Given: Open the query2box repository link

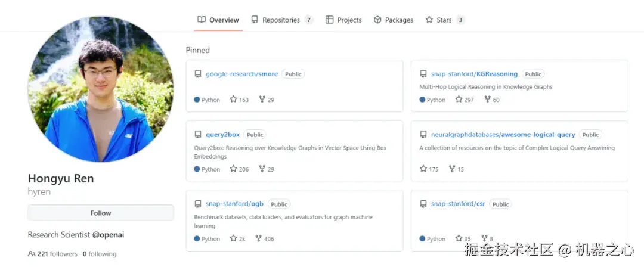Looking at the screenshot, I should pyautogui.click(x=222, y=134).
